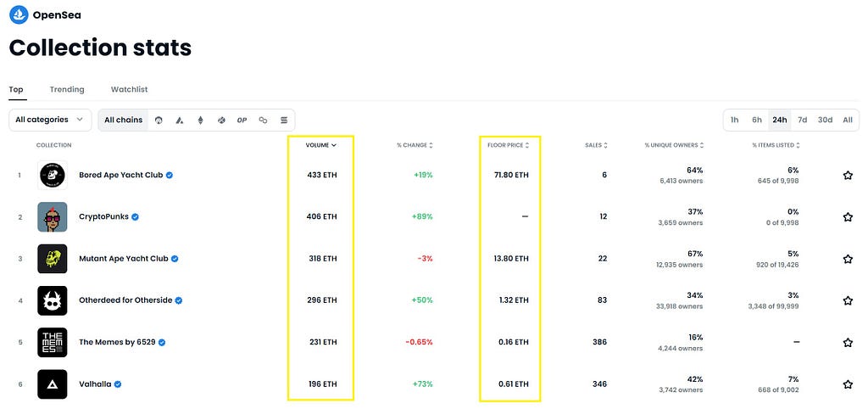Filter by Optimism OP chain icon

(x=242, y=120)
